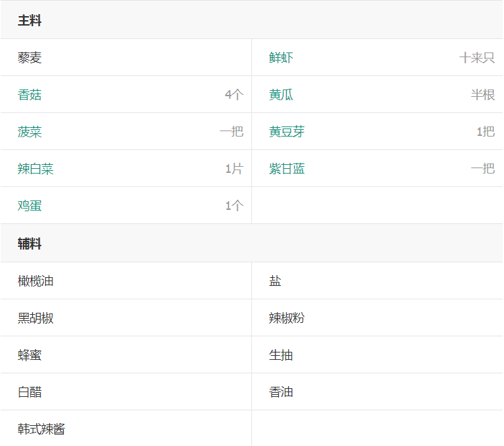Click the 橄榄油 seasoning entry
504x446 pixels.
pyautogui.click(x=36, y=281)
